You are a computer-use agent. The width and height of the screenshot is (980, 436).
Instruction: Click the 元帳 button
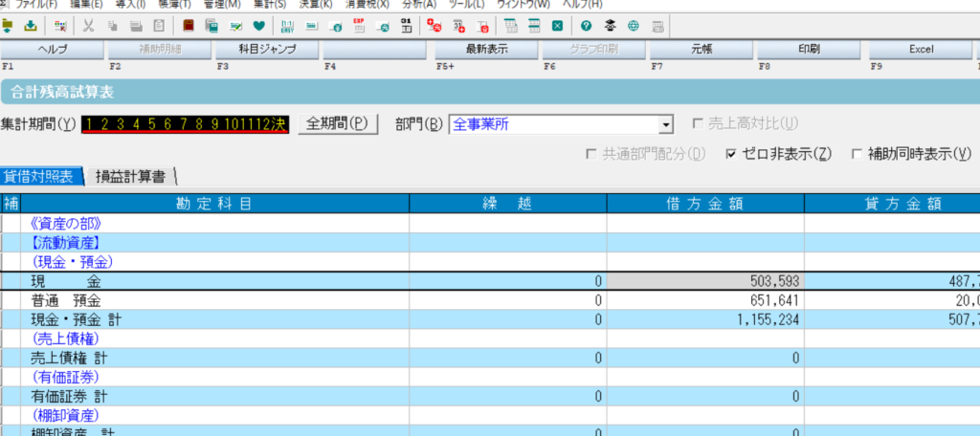(x=702, y=50)
